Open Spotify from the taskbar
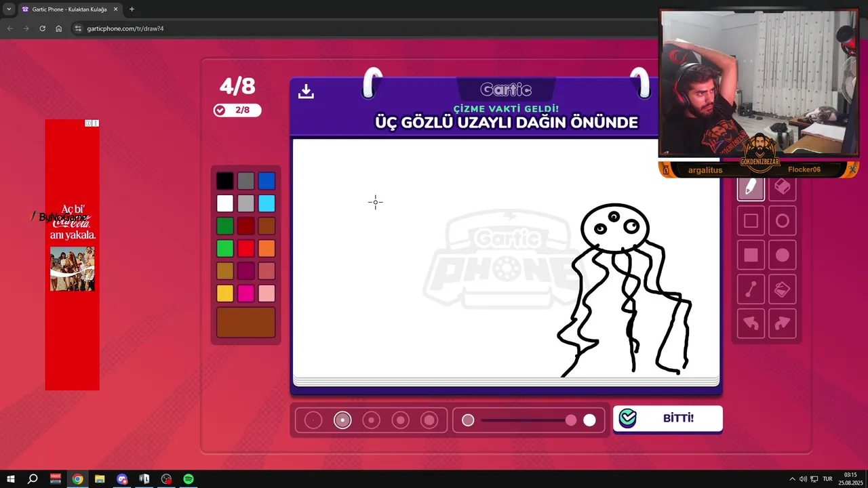 tap(189, 479)
